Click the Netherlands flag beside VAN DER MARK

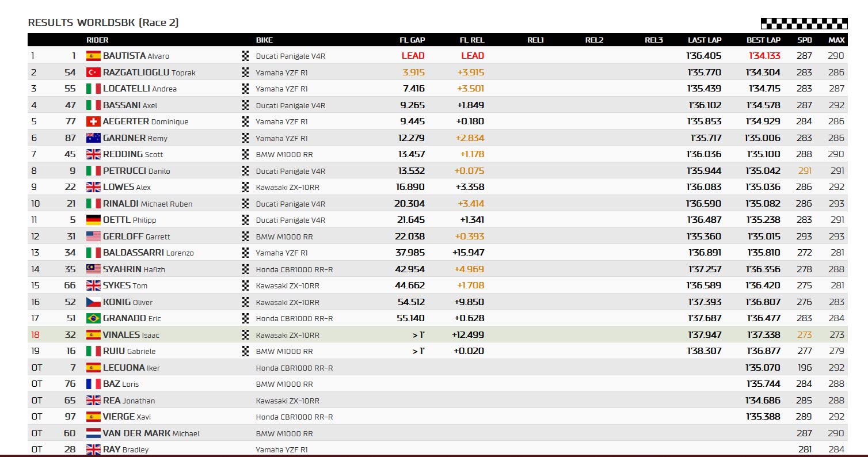tap(93, 433)
